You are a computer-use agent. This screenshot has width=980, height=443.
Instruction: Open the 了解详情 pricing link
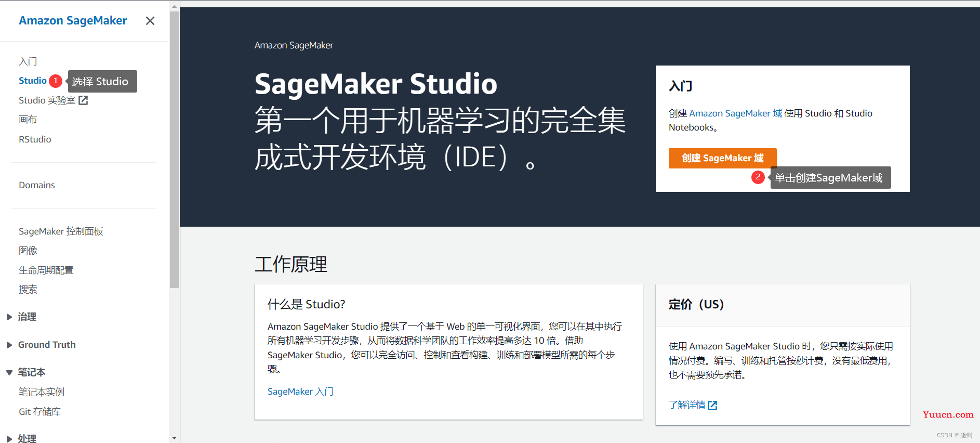tap(687, 405)
